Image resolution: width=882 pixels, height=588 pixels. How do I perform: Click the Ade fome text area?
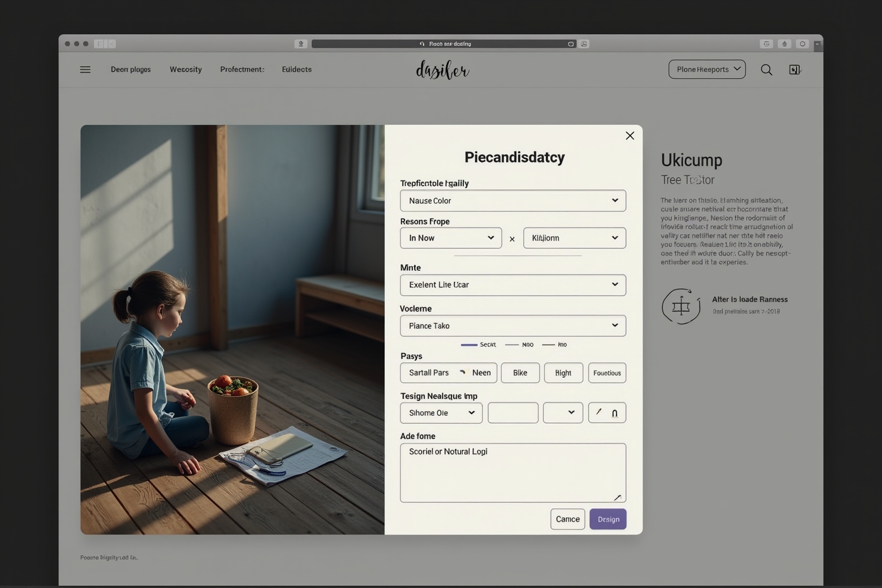click(512, 473)
